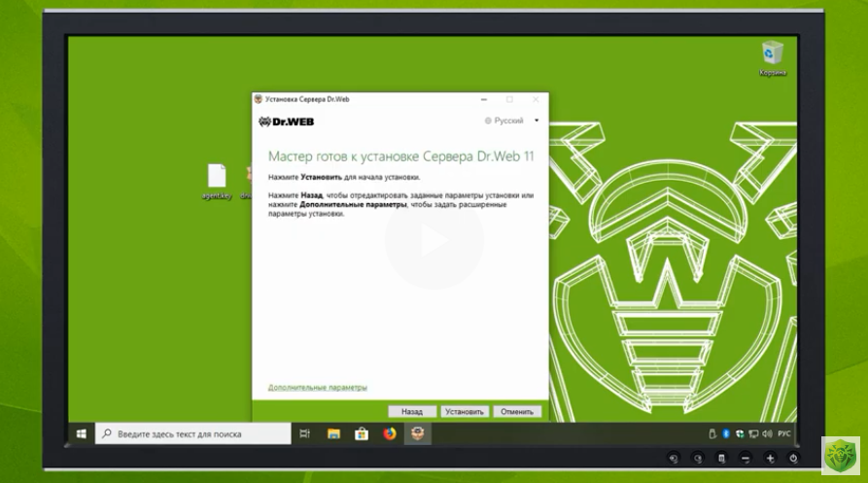Open the network tray icon
This screenshot has width=868, height=483.
click(753, 433)
